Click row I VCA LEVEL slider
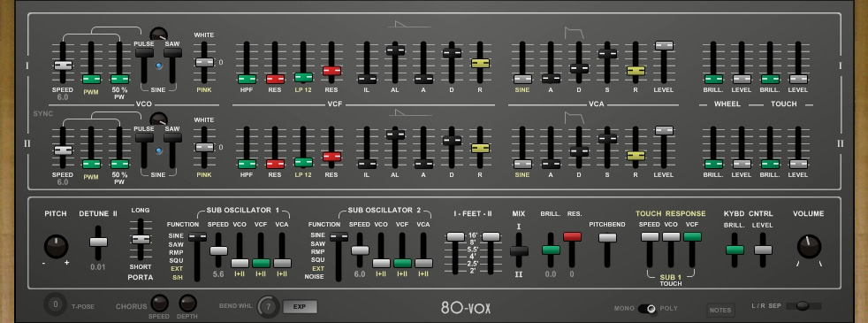868x323 pixels. click(x=664, y=45)
